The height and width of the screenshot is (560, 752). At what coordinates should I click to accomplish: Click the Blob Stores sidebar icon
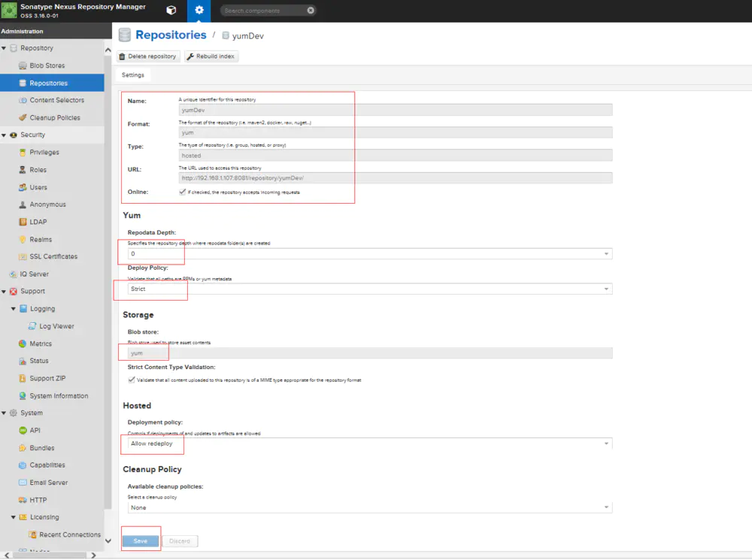pos(23,65)
